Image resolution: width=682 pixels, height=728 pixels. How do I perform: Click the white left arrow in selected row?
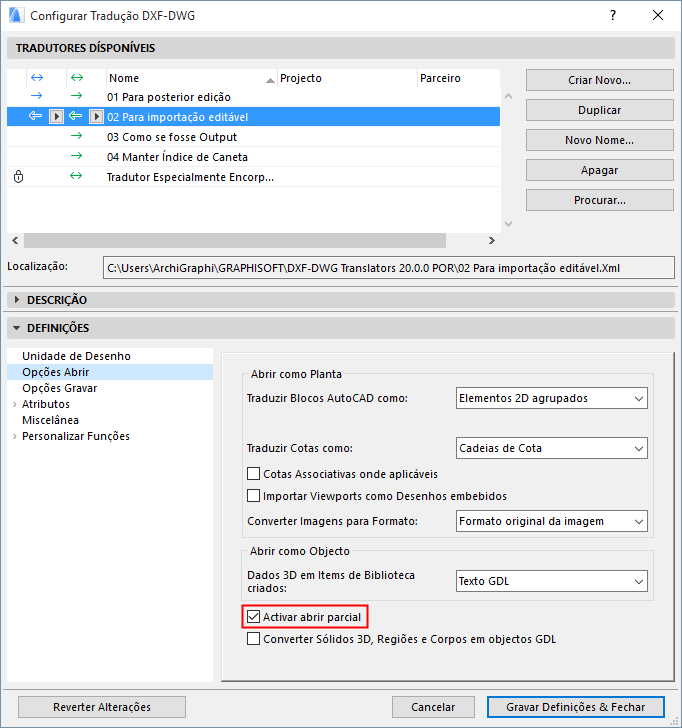coord(35,116)
